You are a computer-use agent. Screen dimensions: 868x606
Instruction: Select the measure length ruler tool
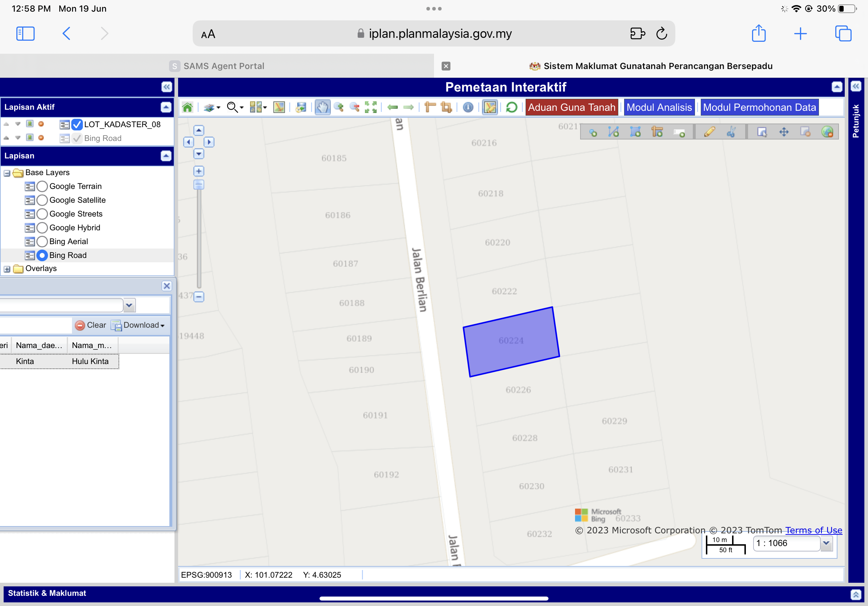[430, 107]
